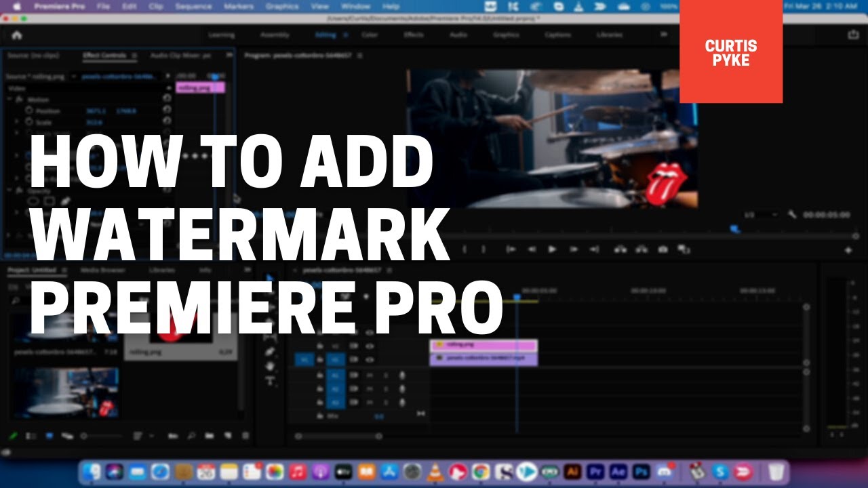Open Program monitor wrench settings
The height and width of the screenshot is (488, 868).
pyautogui.click(x=791, y=215)
